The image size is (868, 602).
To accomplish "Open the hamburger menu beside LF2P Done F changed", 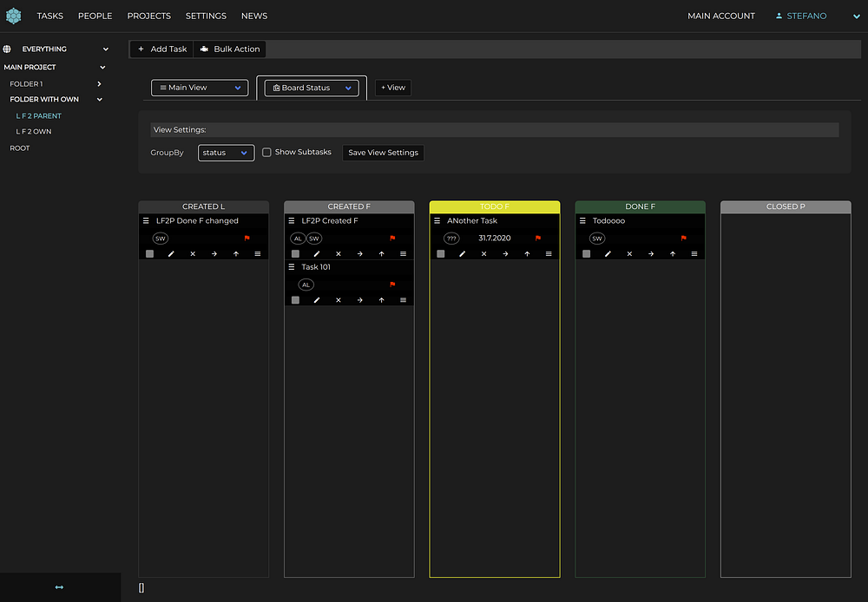I will [146, 221].
